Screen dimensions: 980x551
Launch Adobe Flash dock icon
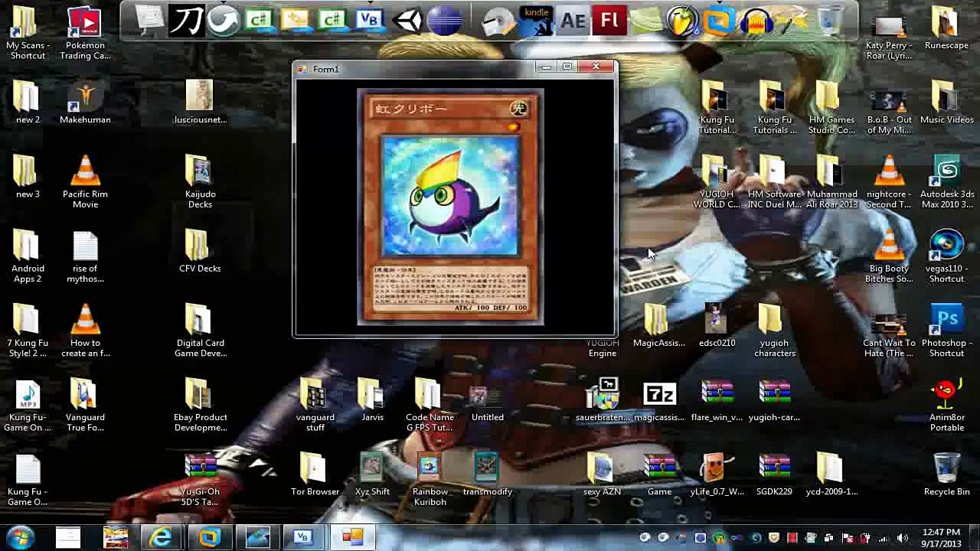(609, 21)
